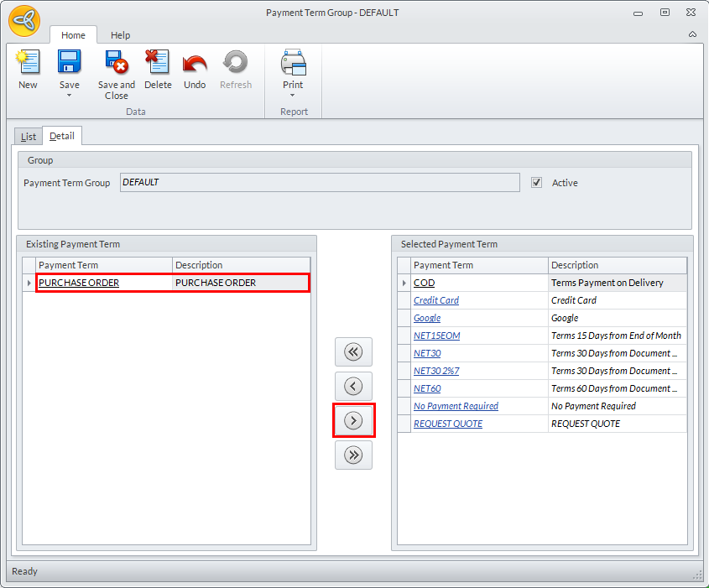Screen dimensions: 709x588
Task: Click the New record icon
Action: click(28, 63)
